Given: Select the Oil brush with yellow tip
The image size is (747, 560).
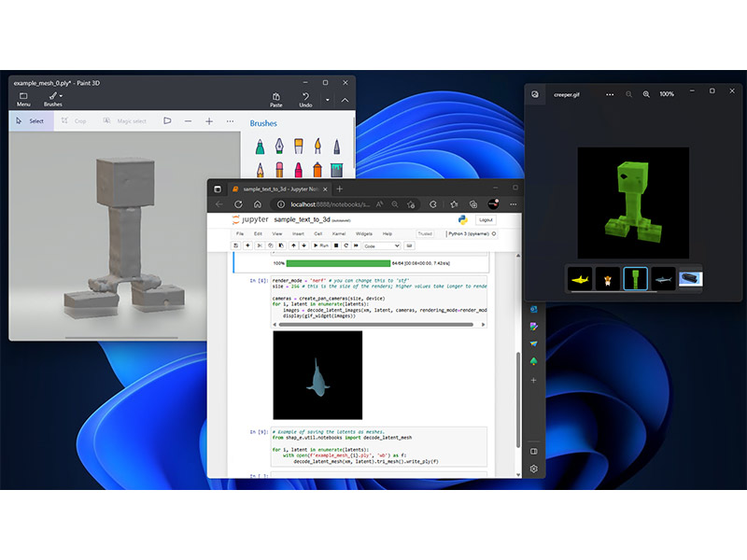Looking at the screenshot, I should coord(298,147).
